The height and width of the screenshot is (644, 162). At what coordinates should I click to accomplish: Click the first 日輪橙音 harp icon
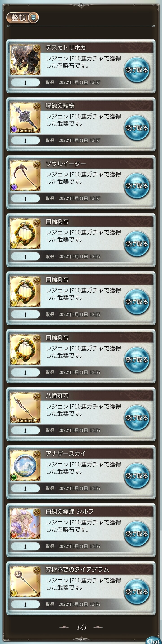click(25, 234)
